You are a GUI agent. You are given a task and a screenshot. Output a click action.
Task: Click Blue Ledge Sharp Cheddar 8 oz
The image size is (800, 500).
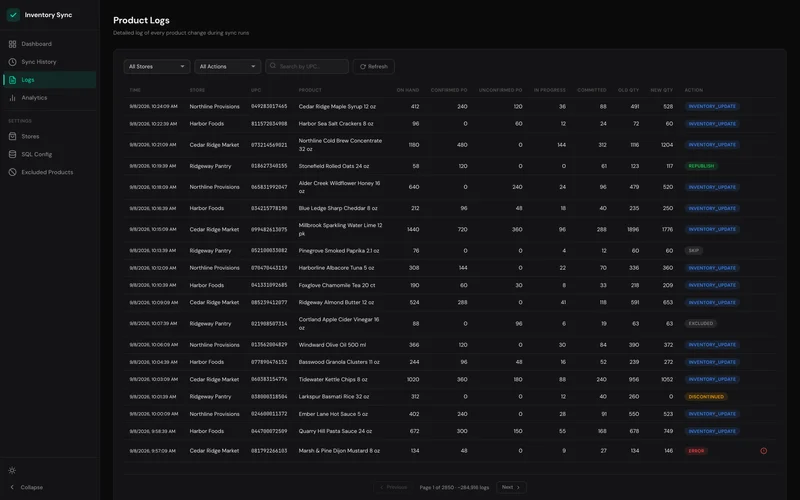tap(338, 208)
